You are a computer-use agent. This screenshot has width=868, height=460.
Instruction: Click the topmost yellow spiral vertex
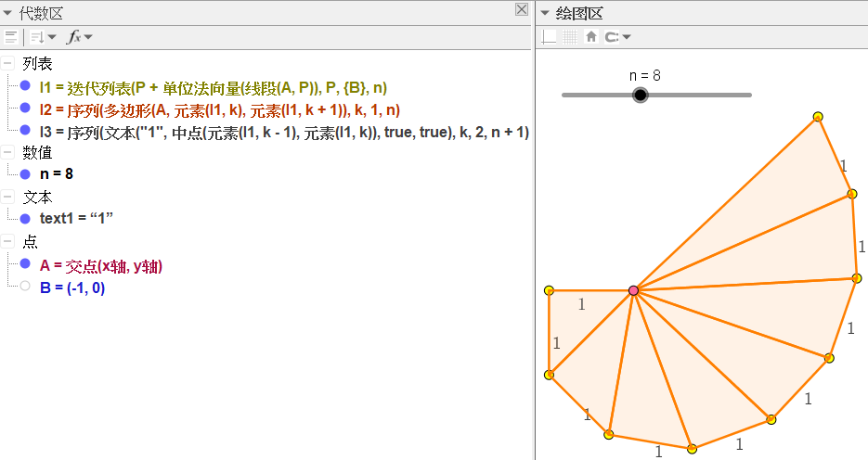click(818, 117)
